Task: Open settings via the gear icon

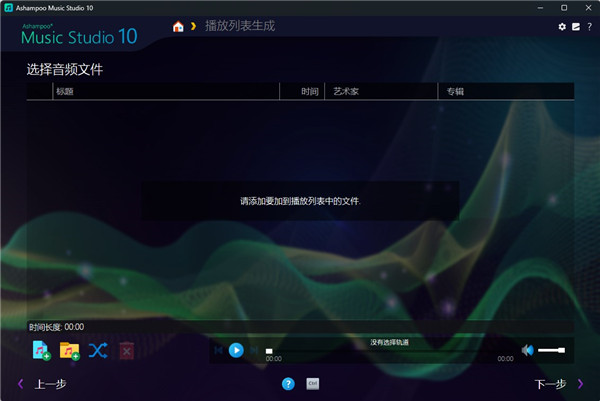Action: tap(562, 26)
